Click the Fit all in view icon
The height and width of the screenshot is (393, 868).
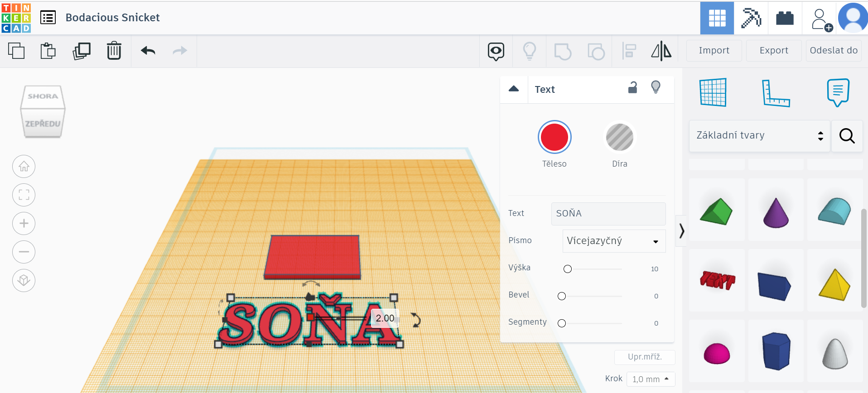tap(24, 195)
